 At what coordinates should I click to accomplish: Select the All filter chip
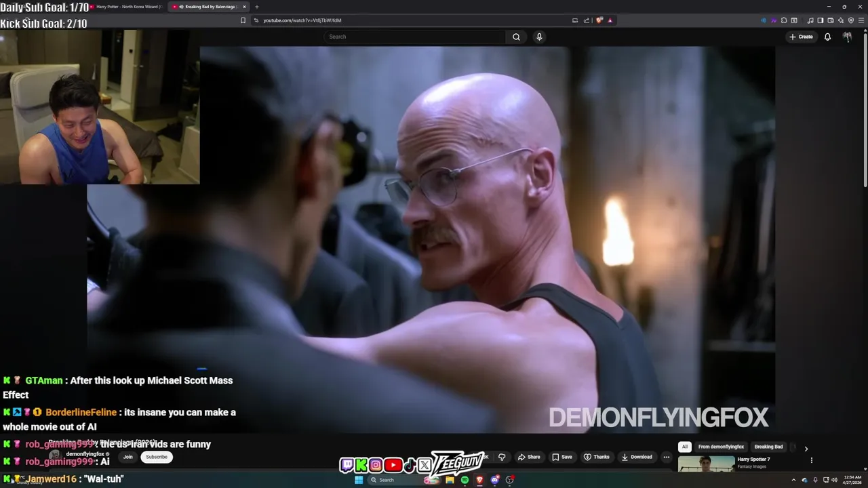685,447
